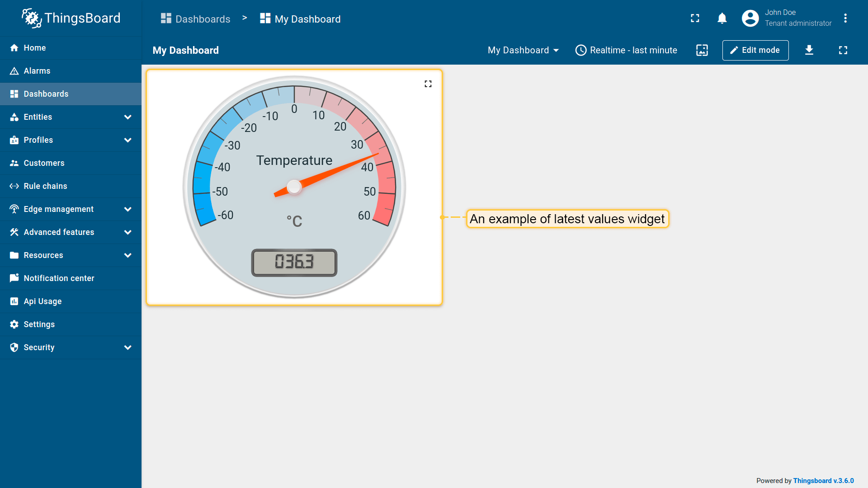Open the Thingsboard v.3.6.0 link

tap(823, 481)
